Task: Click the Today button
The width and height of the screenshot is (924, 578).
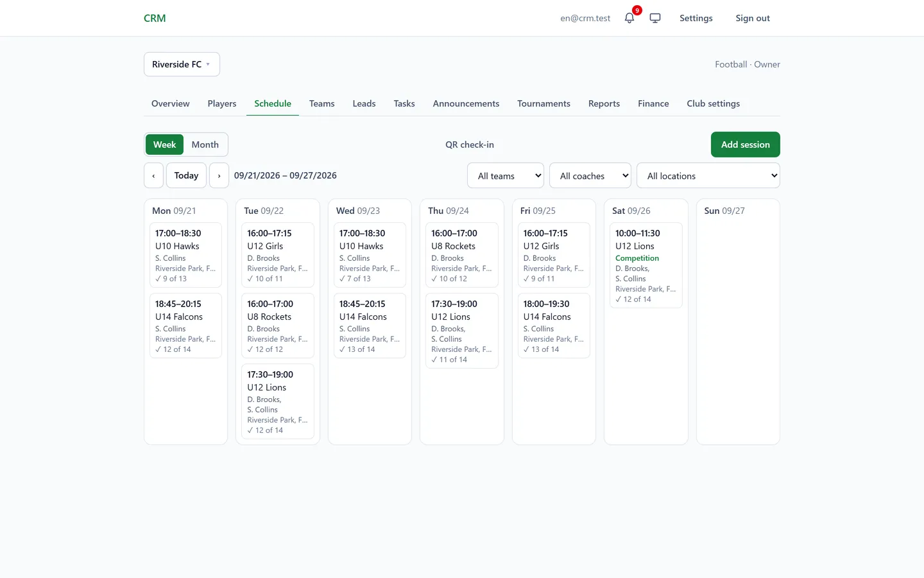Action: [x=186, y=175]
